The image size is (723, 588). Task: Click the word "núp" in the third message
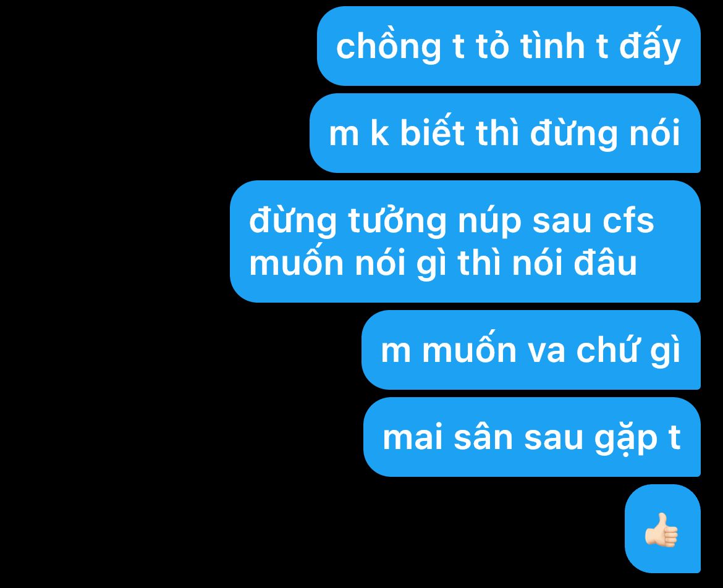(489, 221)
